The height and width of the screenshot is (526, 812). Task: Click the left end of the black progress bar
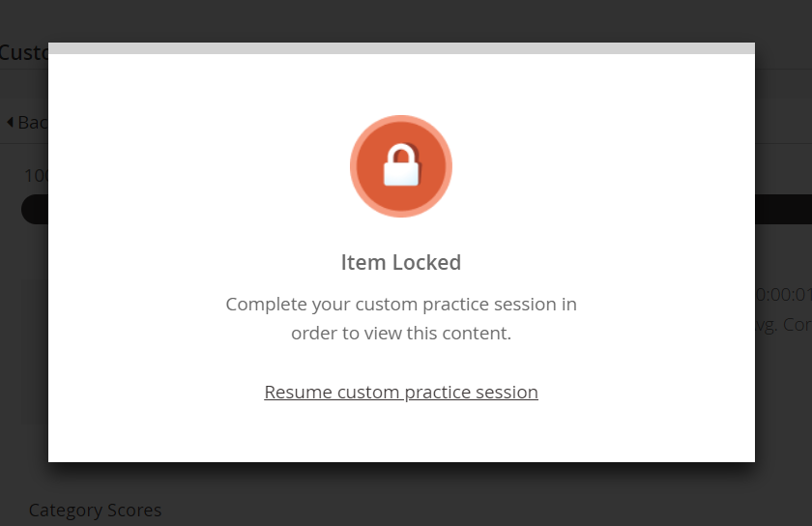click(34, 209)
